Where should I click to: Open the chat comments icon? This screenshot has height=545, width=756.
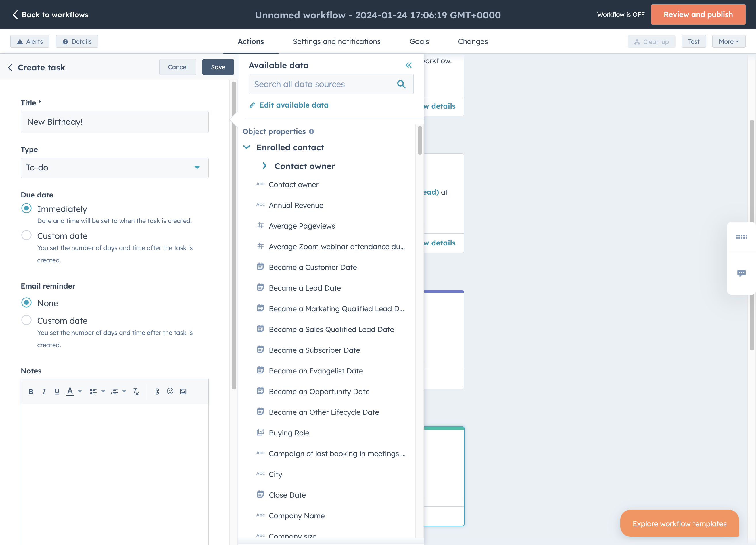coord(741,273)
